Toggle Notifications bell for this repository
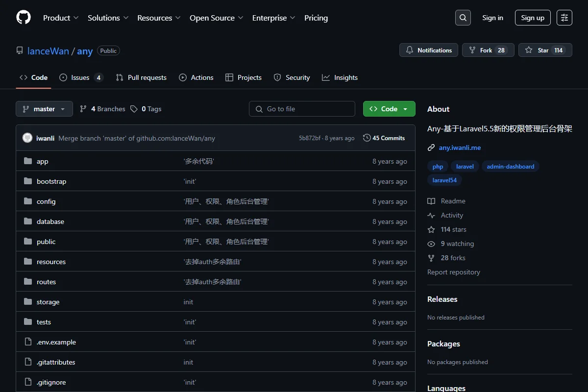Screen dimensions: 588x392 429,50
